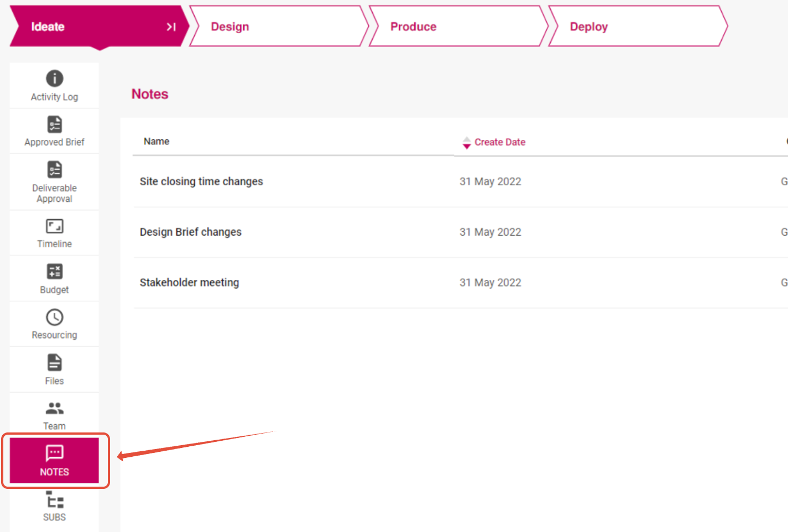Click the SUBS label text
Image resolution: width=788 pixels, height=532 pixels.
(54, 517)
